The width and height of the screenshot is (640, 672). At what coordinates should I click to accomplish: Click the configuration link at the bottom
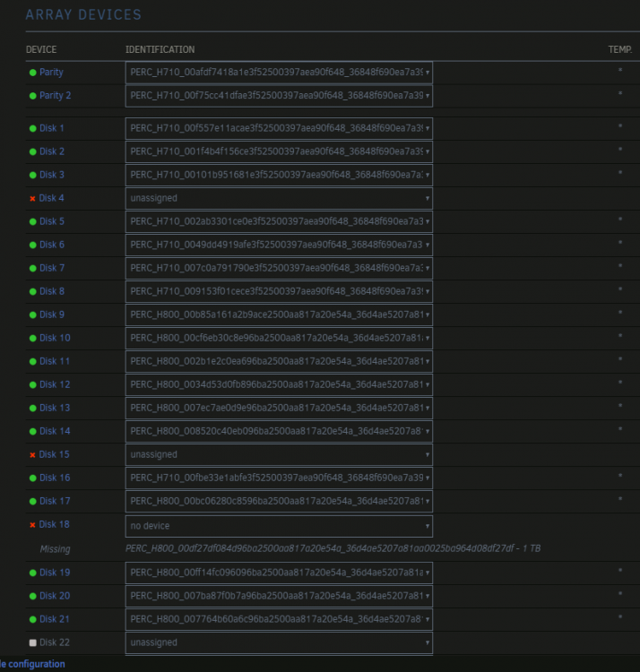[x=32, y=664]
